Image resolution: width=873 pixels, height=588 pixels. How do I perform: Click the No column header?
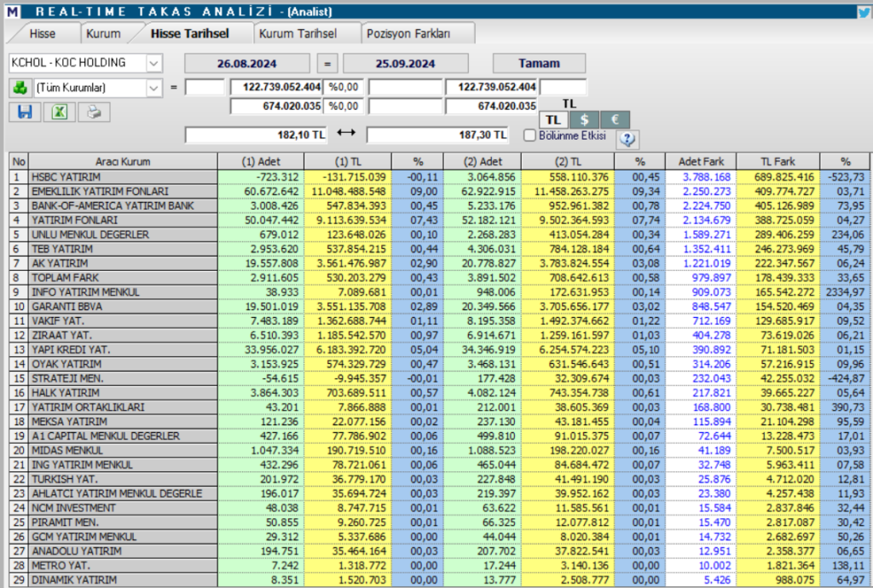coord(19,162)
